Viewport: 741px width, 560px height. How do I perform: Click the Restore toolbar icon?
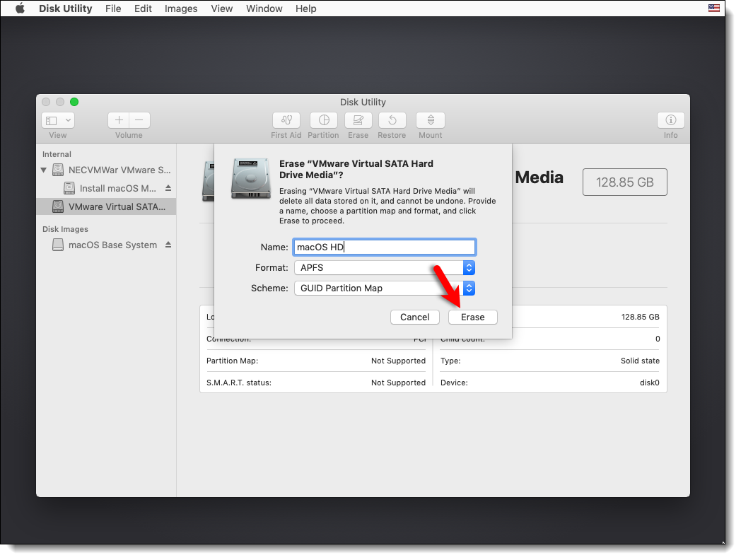click(392, 120)
